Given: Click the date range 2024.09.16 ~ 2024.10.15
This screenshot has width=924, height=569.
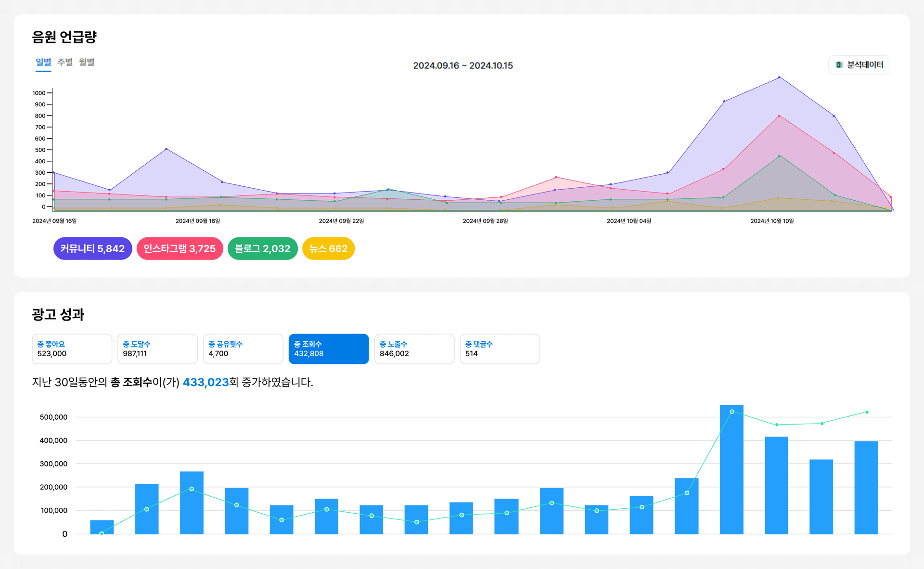Looking at the screenshot, I should [463, 65].
